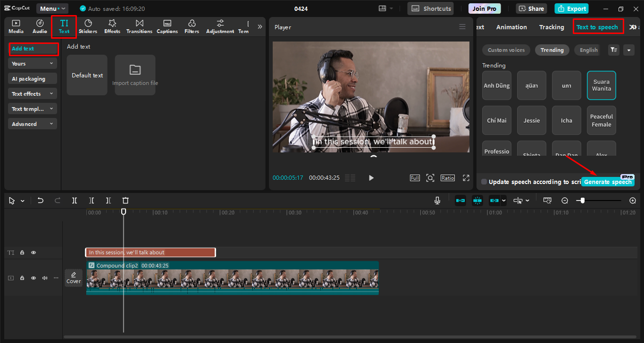Click the Generate speech button
Viewport: 644px width, 343px height.
[x=607, y=182]
